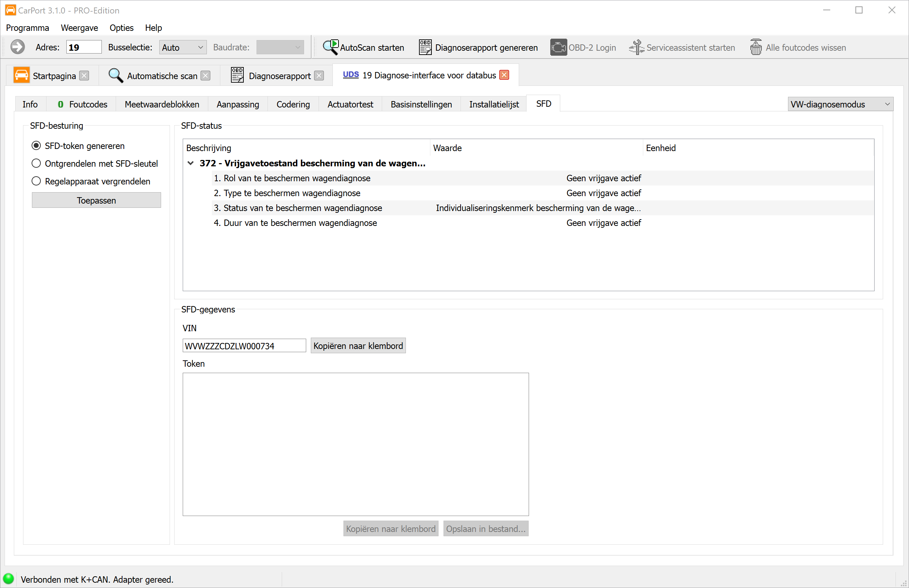Copy the VIN using Kopiëren naar klembord
Screen dimensions: 909x588
pos(358,346)
